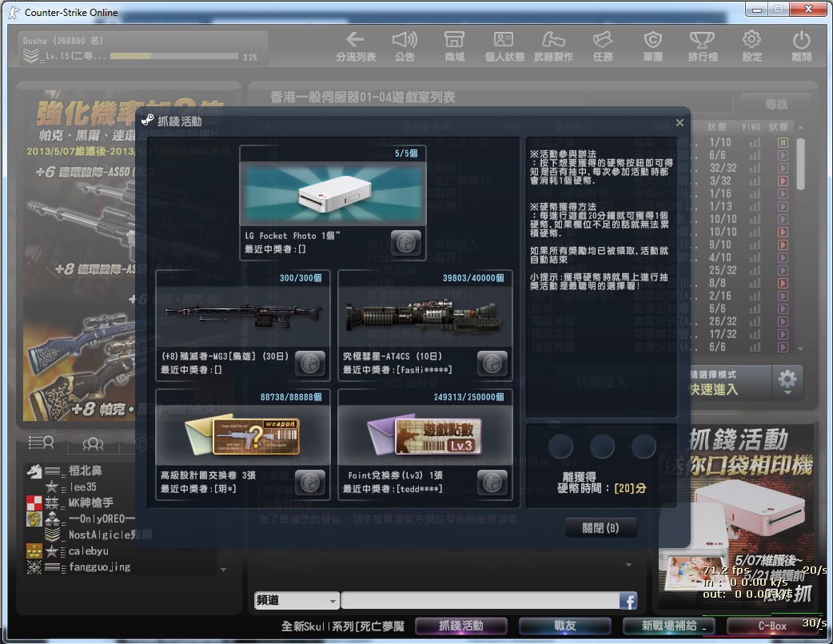Viewport: 833px width, 644px height.
Task: Click the Facebook icon beside chat input
Action: (x=628, y=601)
